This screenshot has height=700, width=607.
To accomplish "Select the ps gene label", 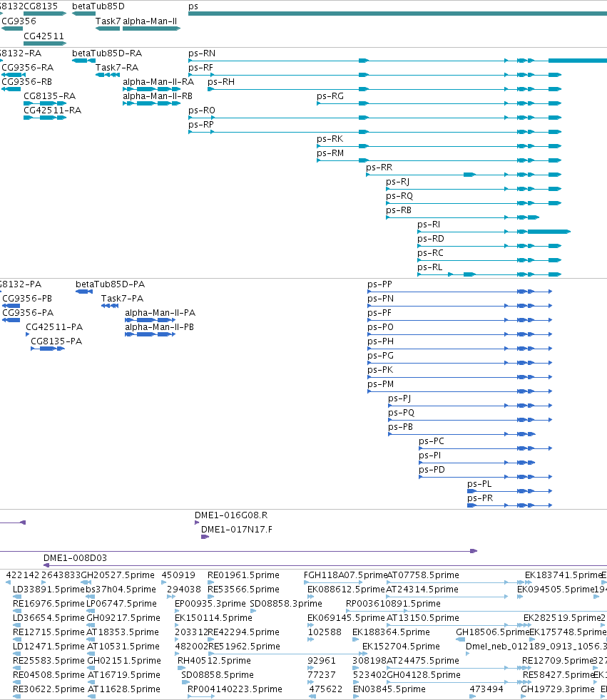I will [x=193, y=6].
